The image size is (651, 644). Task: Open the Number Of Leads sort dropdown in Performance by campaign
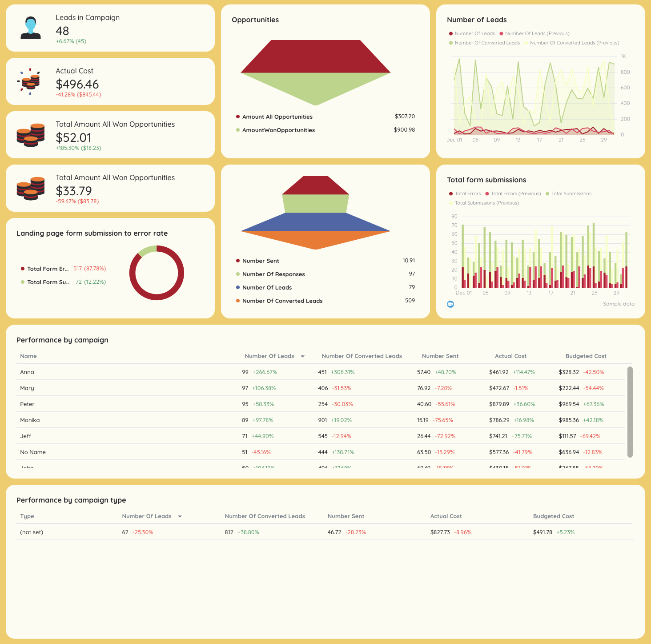click(x=302, y=356)
